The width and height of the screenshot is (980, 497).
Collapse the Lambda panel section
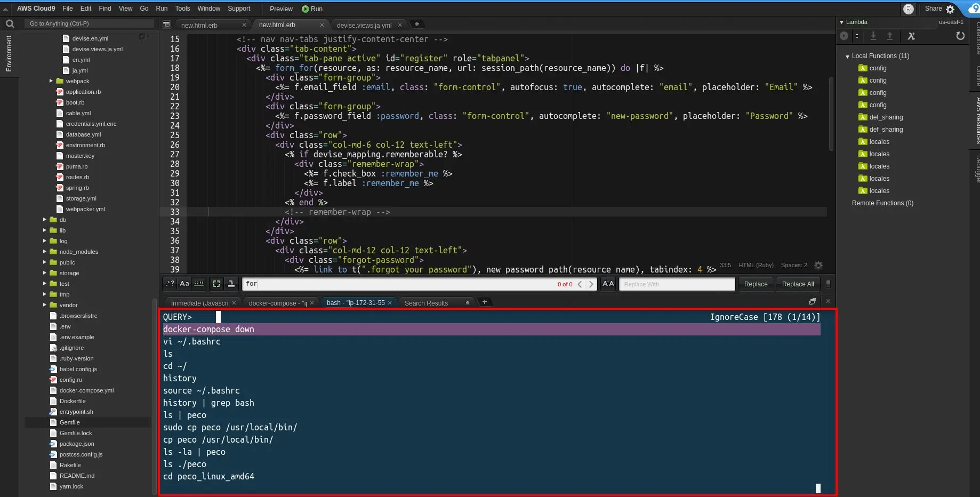coord(841,22)
